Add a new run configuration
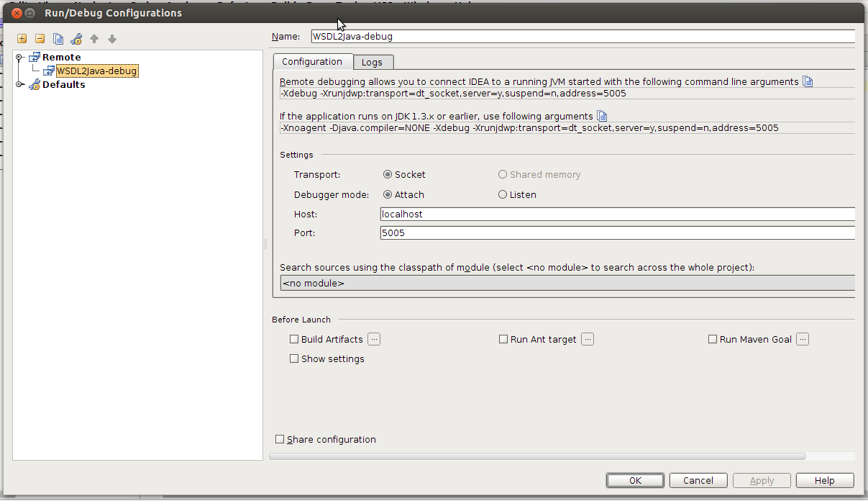The width and height of the screenshot is (868, 501). [22, 38]
